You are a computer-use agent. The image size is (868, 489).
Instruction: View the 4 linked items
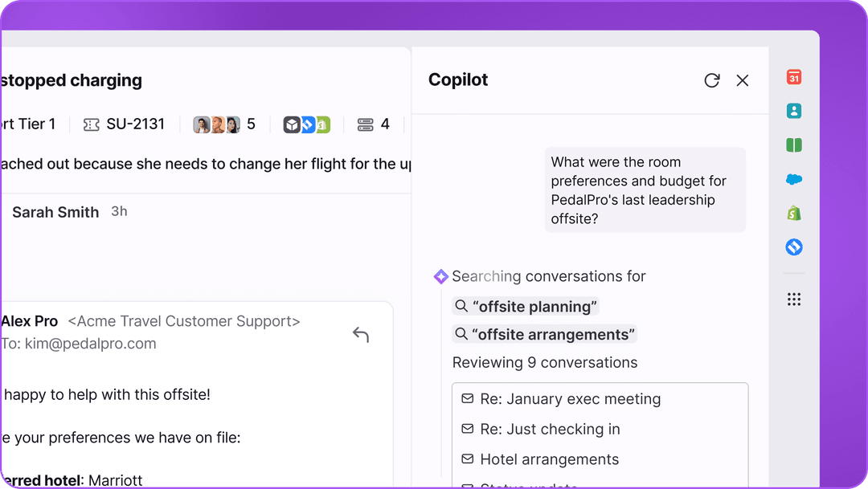(374, 124)
